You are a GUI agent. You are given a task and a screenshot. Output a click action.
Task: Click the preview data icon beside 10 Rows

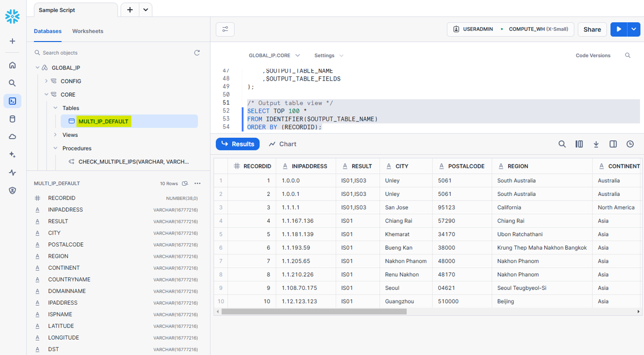coord(185,184)
